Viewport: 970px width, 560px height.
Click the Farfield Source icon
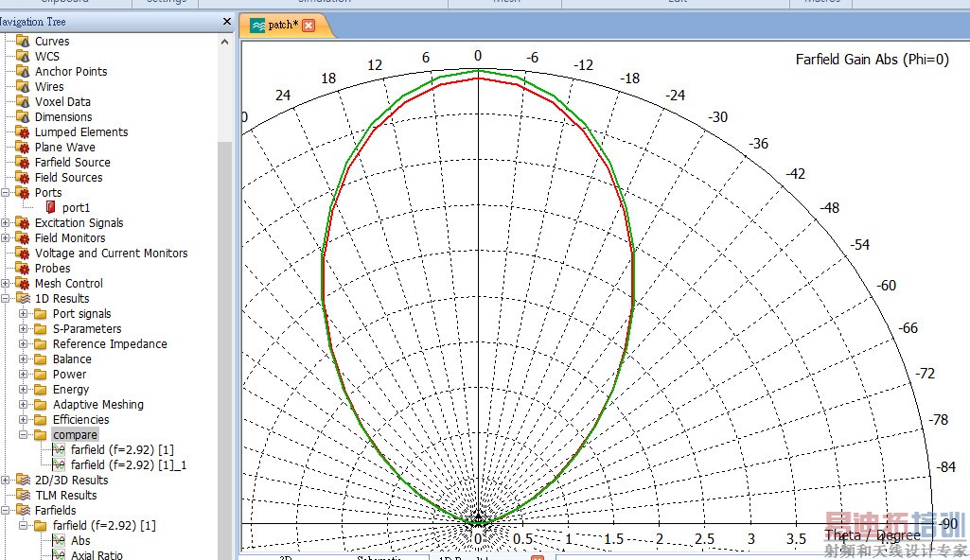[23, 163]
